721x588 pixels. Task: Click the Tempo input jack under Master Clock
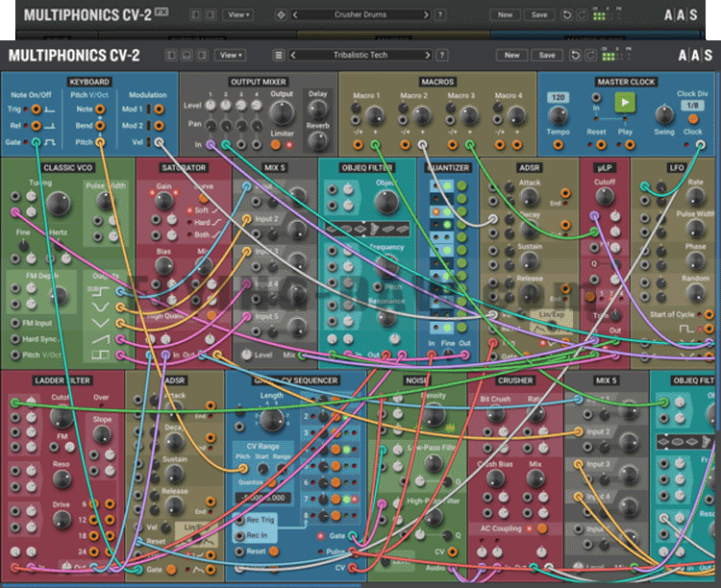(558, 145)
